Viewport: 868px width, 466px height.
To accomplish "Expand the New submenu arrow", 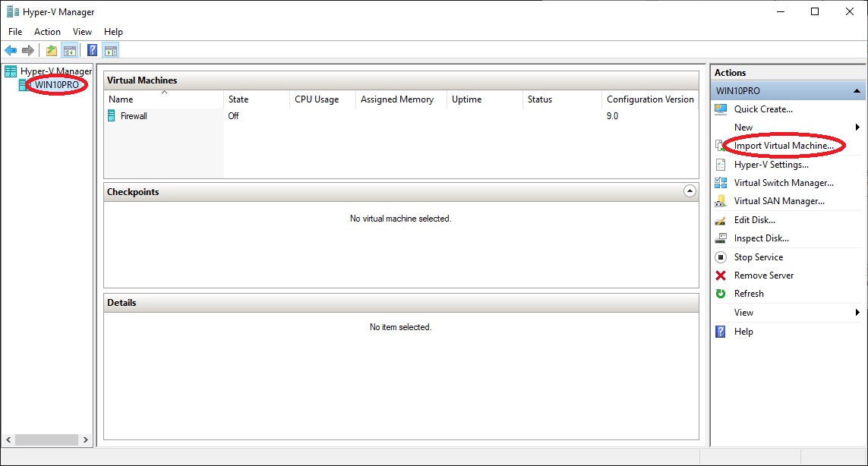I will [857, 128].
